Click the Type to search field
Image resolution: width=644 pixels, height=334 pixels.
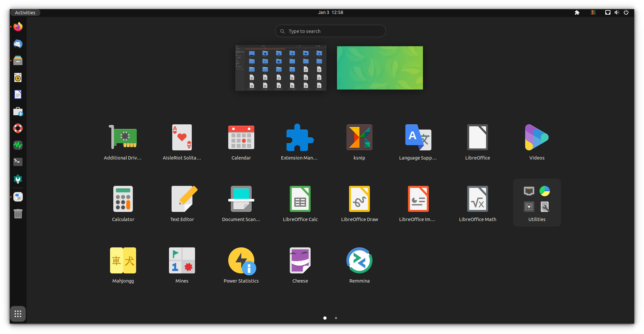tap(330, 31)
